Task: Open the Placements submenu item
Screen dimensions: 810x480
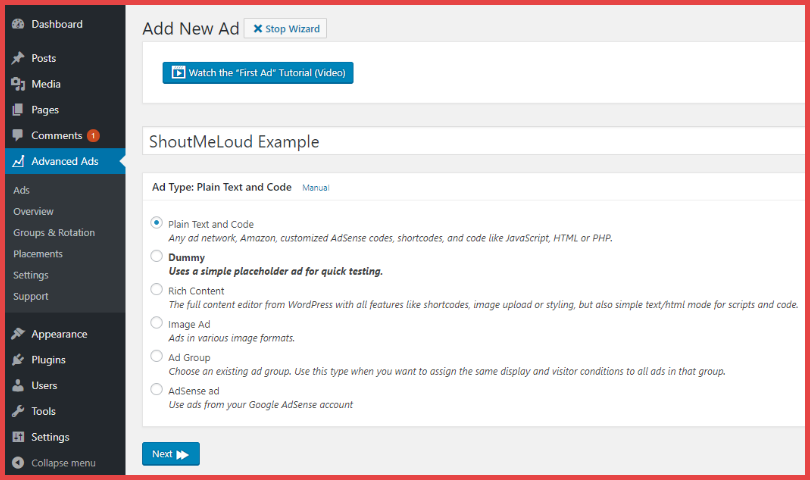Action: coord(38,254)
